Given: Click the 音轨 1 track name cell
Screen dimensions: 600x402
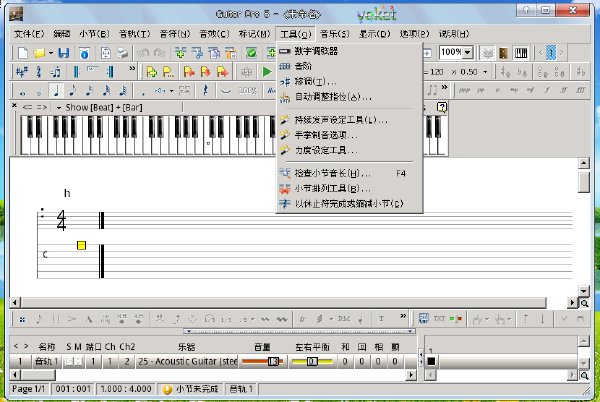Looking at the screenshot, I should click(x=47, y=361).
